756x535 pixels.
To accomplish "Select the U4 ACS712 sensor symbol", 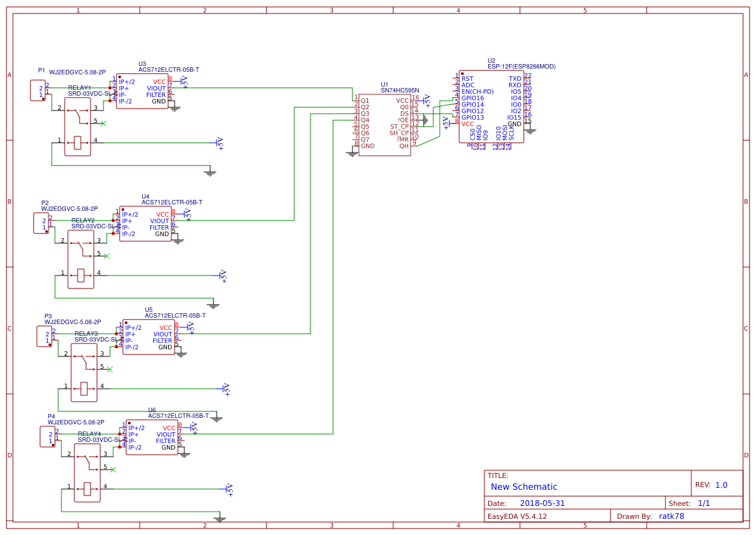I will (145, 224).
